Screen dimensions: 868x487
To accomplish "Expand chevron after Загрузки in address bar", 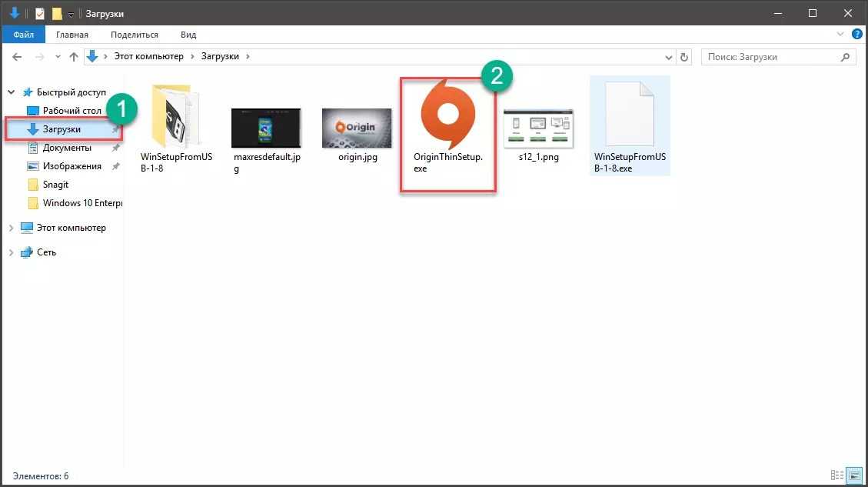I will pos(248,56).
